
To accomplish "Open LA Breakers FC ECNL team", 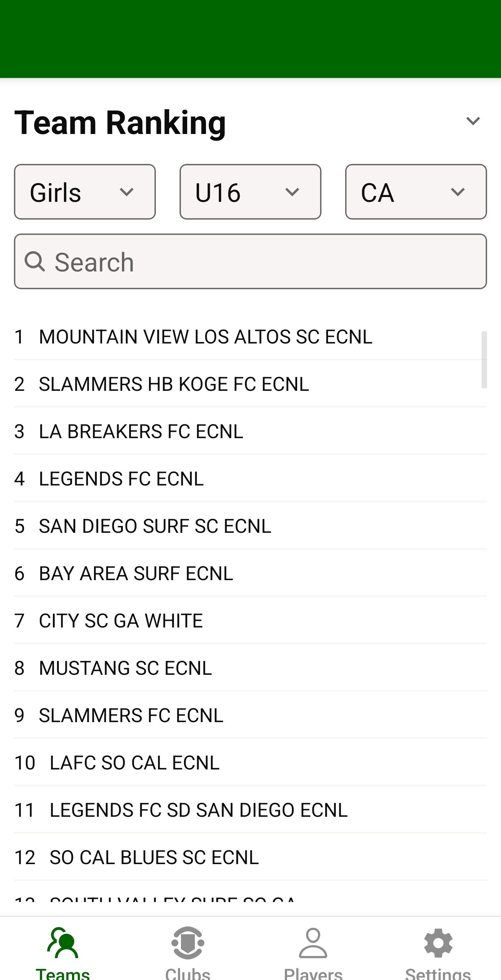I will point(141,432).
